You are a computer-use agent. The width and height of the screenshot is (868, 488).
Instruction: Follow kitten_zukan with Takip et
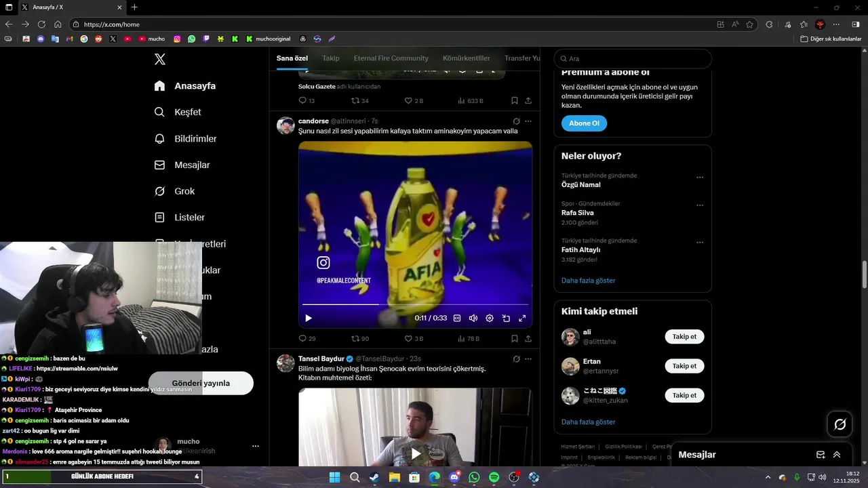pos(684,395)
